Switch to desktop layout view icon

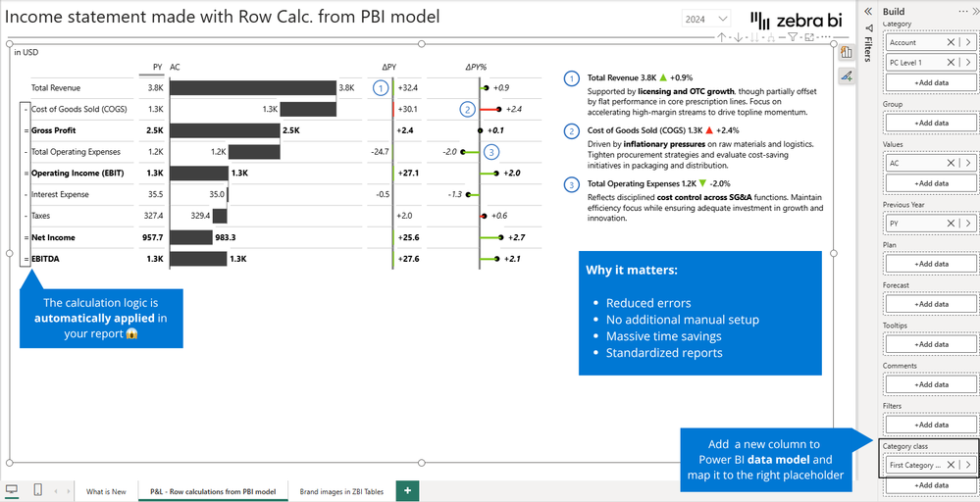[x=11, y=489]
